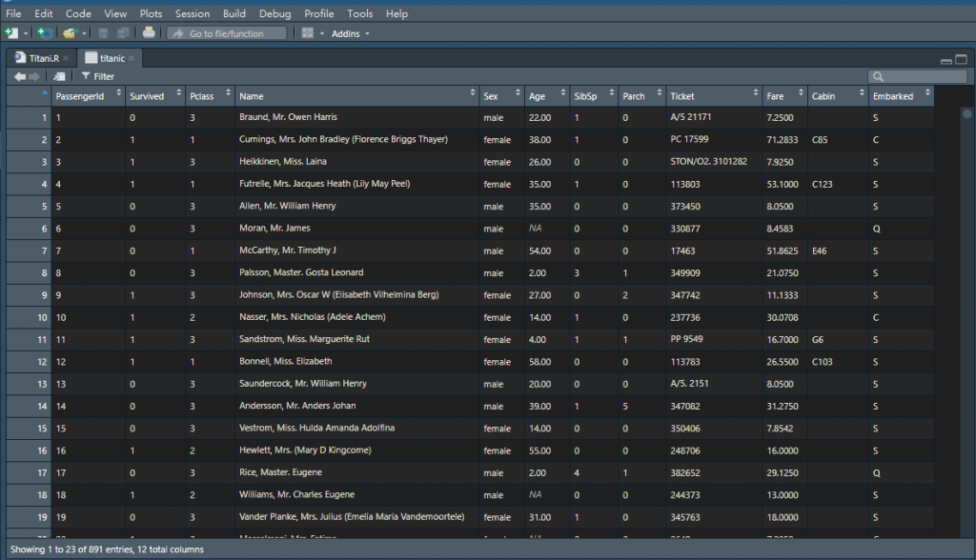Sort by the SibSp column header
Viewport: 976px width, 560px height.
tap(593, 96)
